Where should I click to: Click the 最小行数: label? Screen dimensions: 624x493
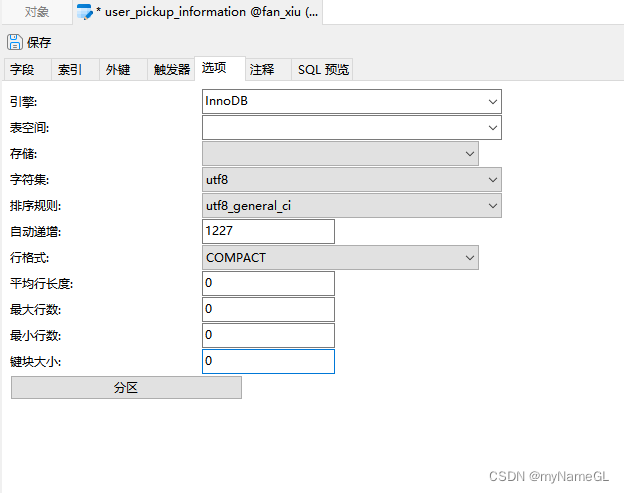point(35,335)
